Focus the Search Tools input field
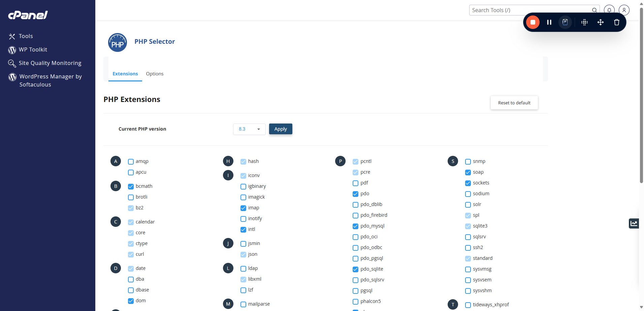The height and width of the screenshot is (311, 644). (530, 10)
